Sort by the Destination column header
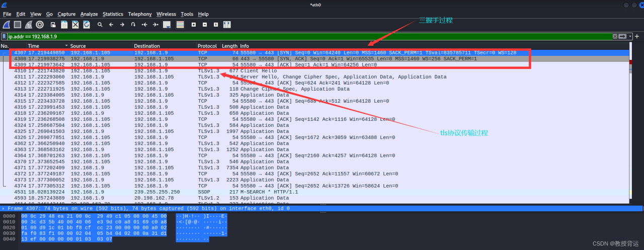The width and height of the screenshot is (644, 250). point(165,46)
